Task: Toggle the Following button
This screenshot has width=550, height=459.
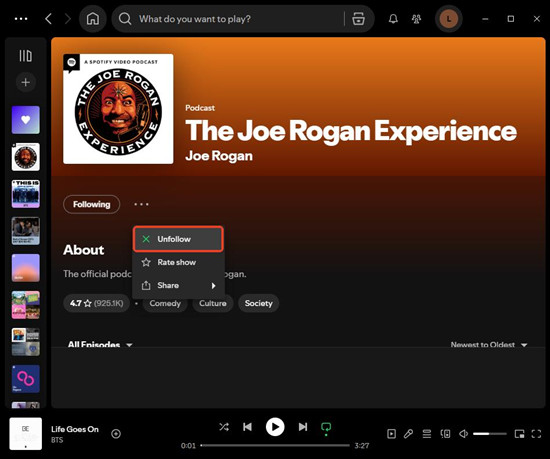Action: coord(92,204)
